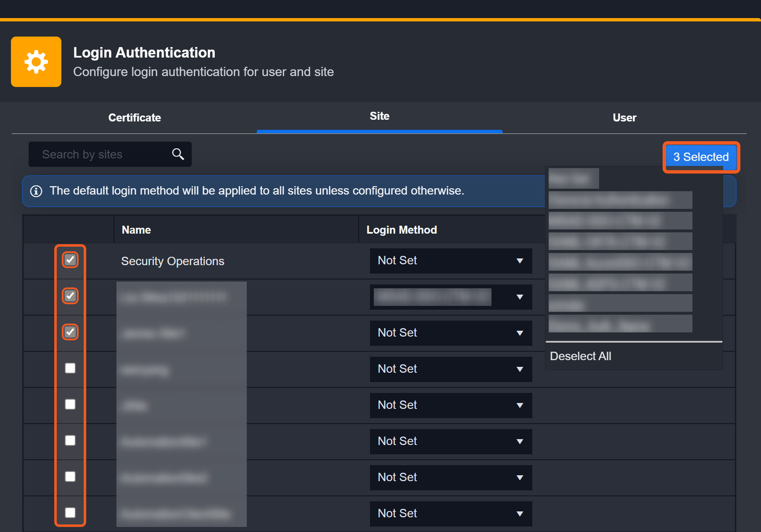The image size is (761, 532).
Task: Uncheck the third row checkbox
Action: (x=70, y=332)
